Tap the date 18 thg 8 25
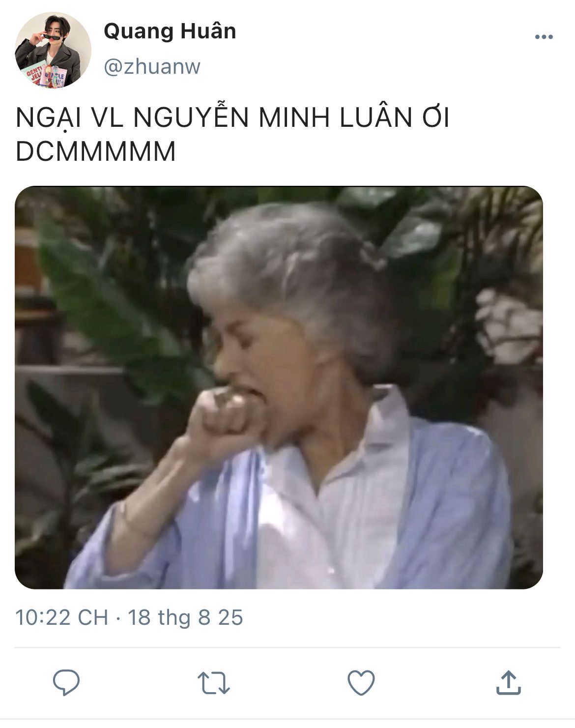The height and width of the screenshot is (728, 575). [185, 617]
